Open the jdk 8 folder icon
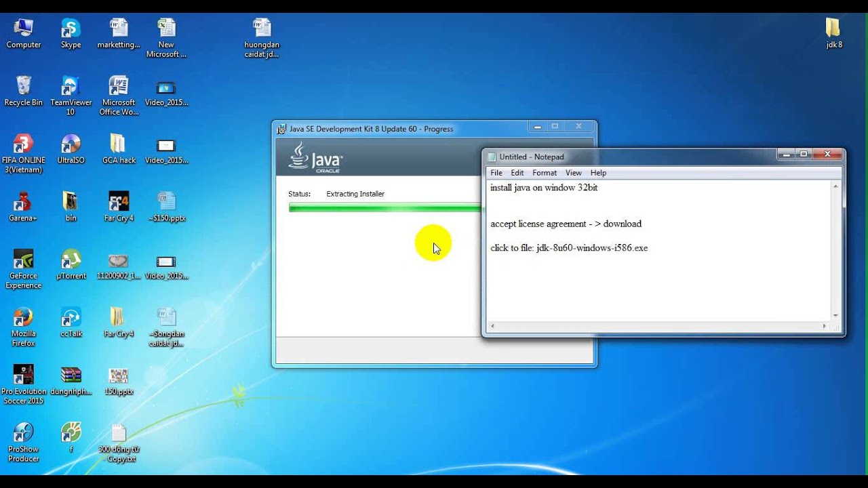 [834, 34]
